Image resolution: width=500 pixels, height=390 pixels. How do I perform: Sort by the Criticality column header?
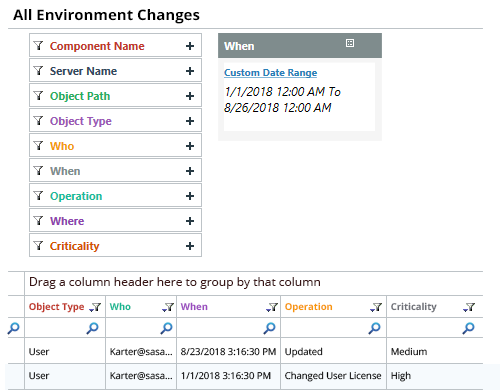tap(413, 307)
